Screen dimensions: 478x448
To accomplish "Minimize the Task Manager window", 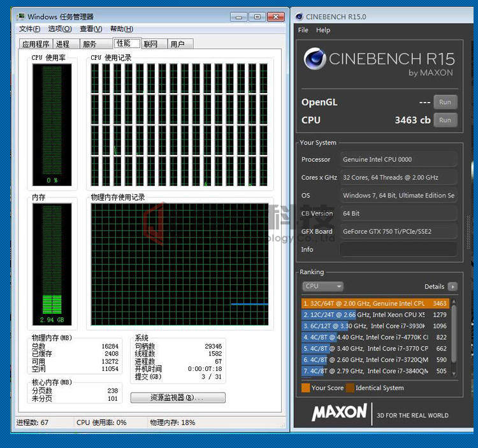I will [x=239, y=17].
